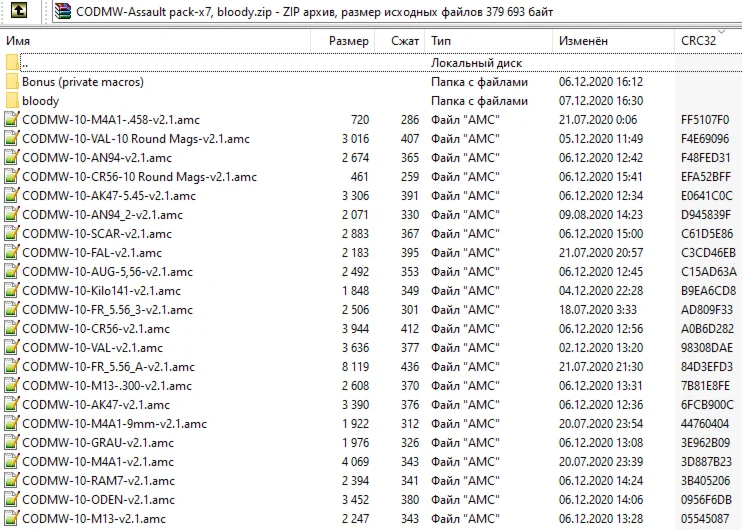The height and width of the screenshot is (532, 744).
Task: Sort files by the CRC32 column header
Action: [708, 41]
